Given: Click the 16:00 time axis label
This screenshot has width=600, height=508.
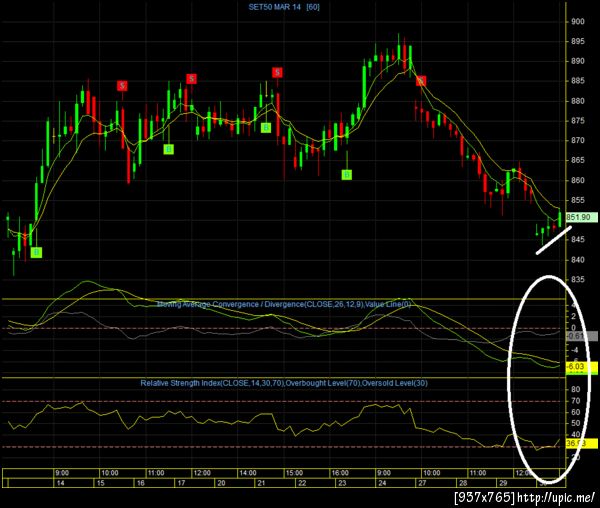Looking at the screenshot, I should [340, 473].
